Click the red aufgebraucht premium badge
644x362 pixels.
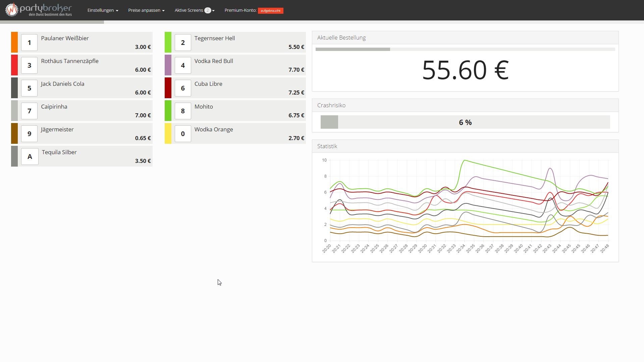point(270,11)
